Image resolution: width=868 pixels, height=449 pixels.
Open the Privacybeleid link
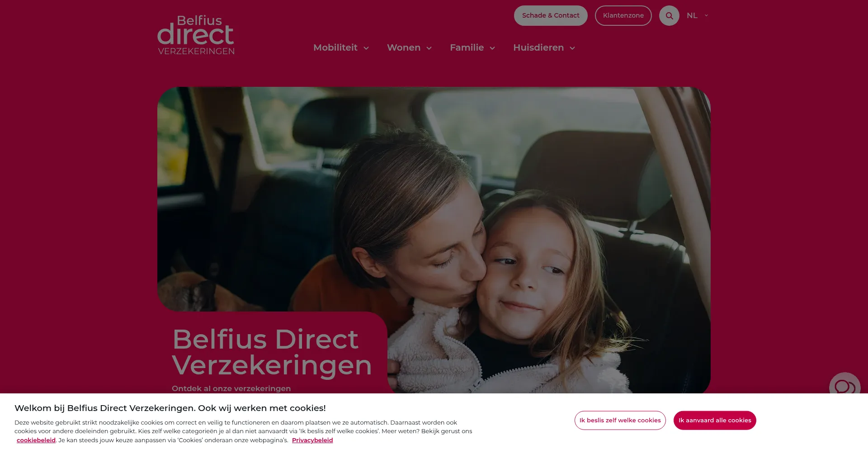tap(312, 440)
